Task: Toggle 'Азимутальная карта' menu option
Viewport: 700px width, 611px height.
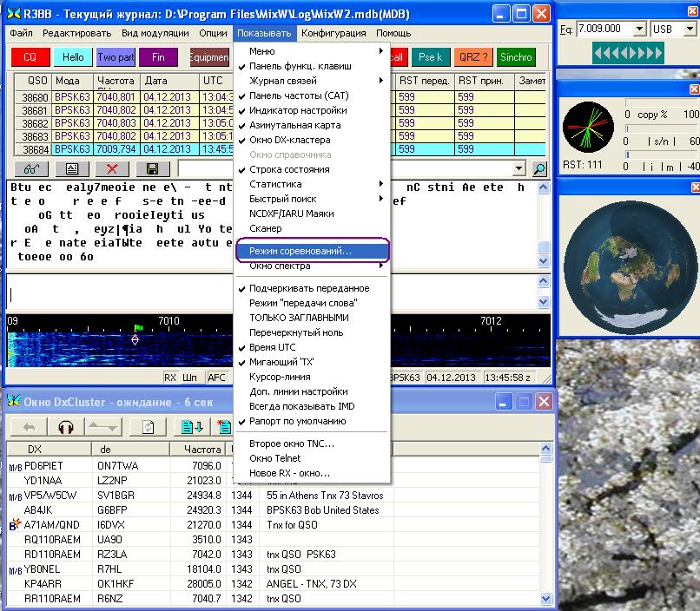Action: (294, 125)
